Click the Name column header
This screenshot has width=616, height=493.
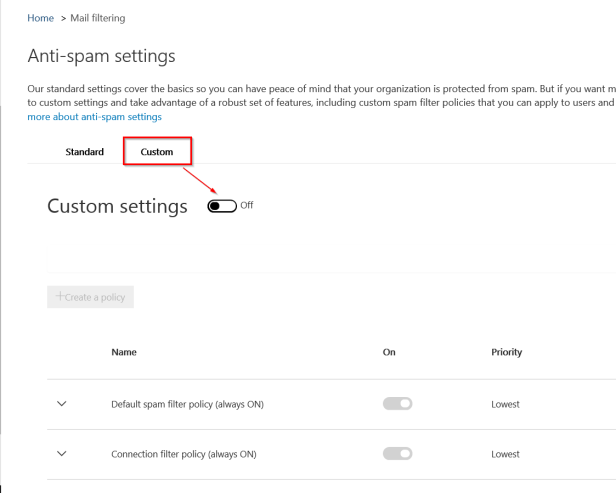(x=124, y=352)
